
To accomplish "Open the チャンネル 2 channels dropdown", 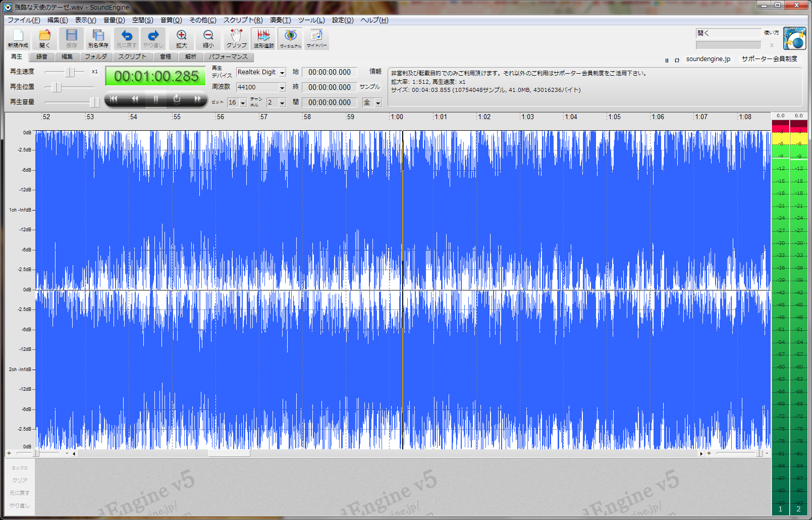I will coord(282,102).
